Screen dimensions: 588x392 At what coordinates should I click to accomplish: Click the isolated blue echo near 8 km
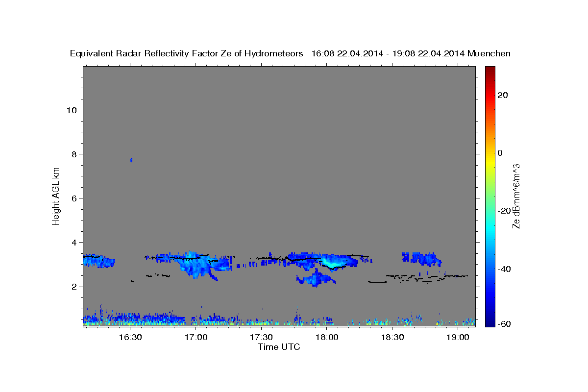pyautogui.click(x=131, y=160)
